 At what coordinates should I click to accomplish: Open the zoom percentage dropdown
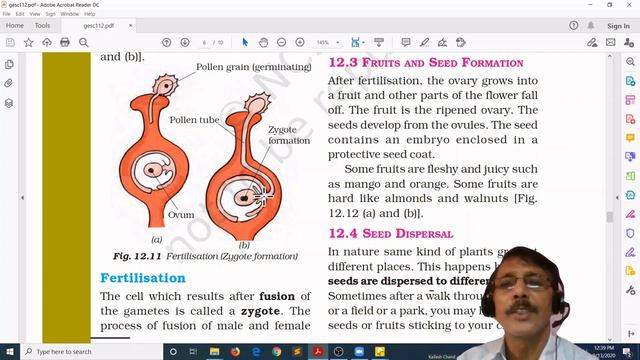(338, 42)
